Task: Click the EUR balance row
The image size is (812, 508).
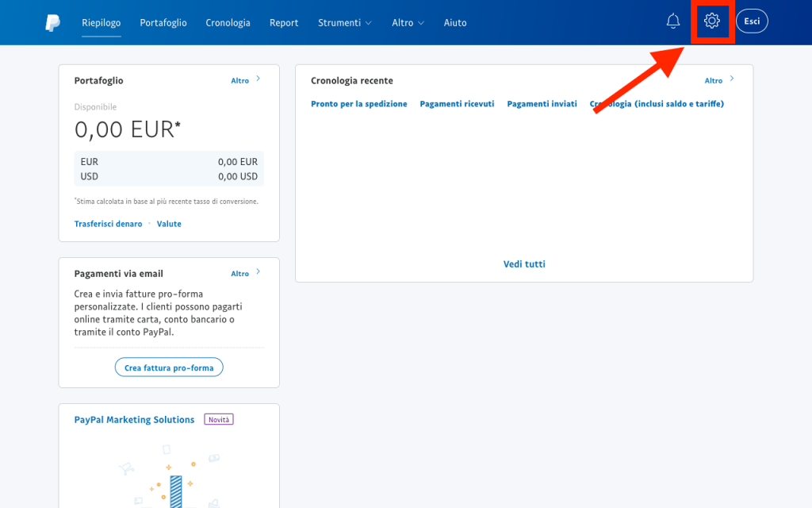Action: (x=169, y=162)
